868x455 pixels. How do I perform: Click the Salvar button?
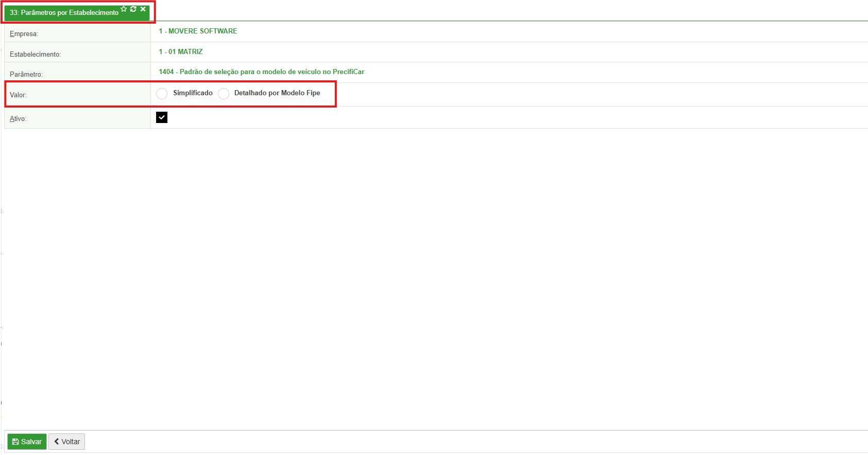[27, 442]
